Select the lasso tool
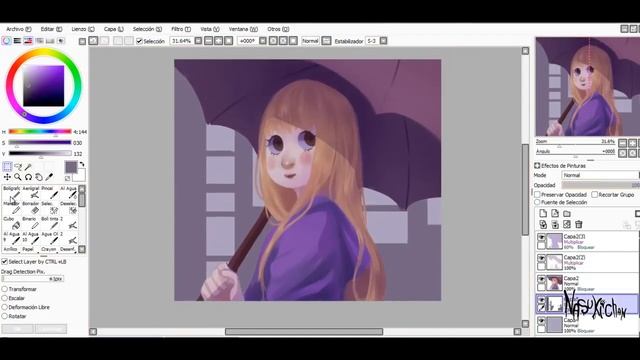The image size is (640, 360). click(x=18, y=167)
